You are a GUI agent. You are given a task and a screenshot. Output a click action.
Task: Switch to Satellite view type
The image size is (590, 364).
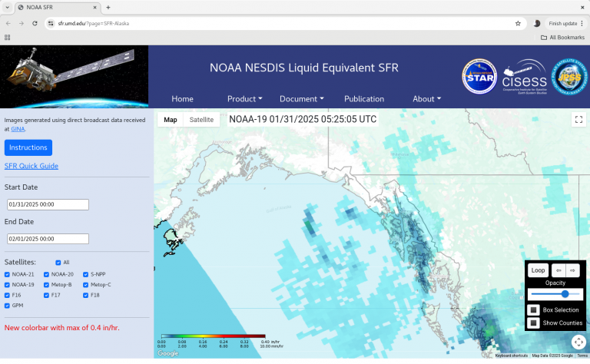click(x=201, y=120)
